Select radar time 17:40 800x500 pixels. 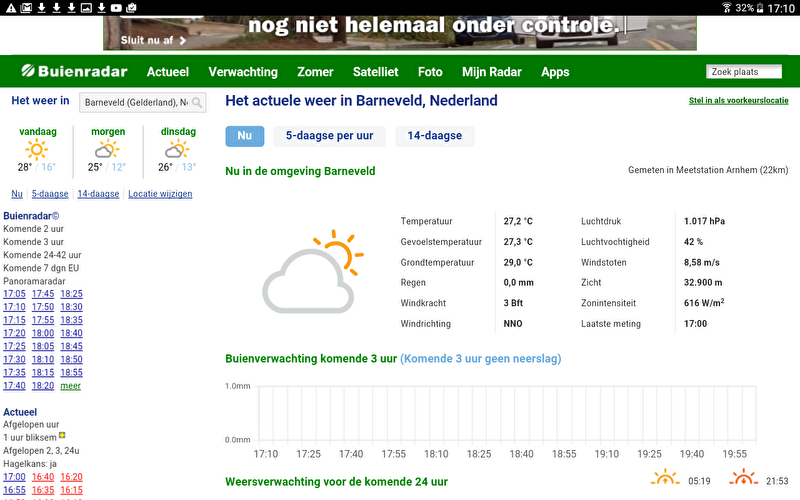point(14,386)
